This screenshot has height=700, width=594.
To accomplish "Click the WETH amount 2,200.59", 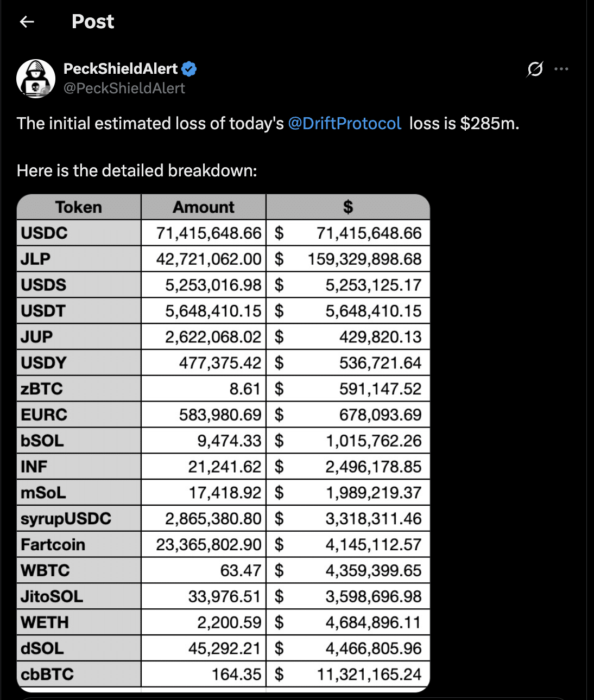I will click(x=229, y=622).
